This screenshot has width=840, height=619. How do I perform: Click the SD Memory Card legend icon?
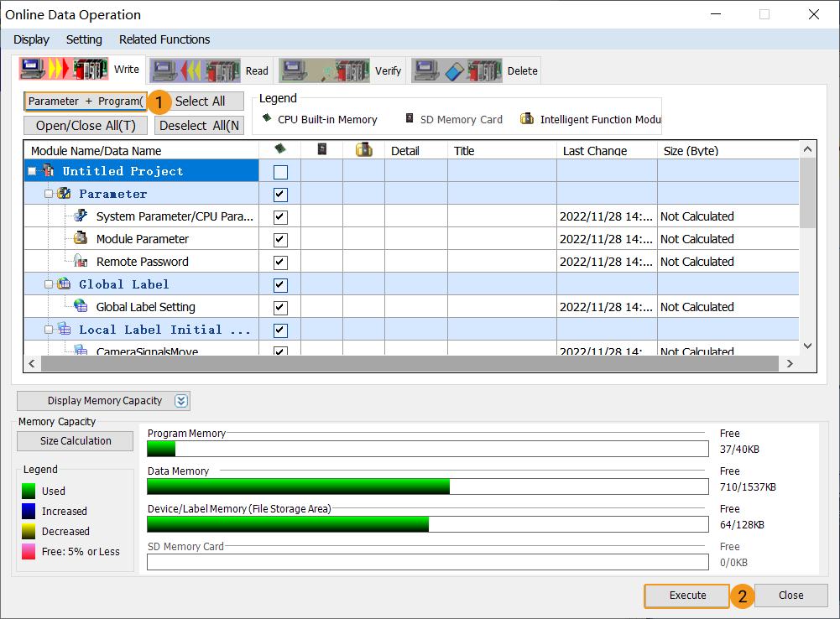click(x=409, y=118)
